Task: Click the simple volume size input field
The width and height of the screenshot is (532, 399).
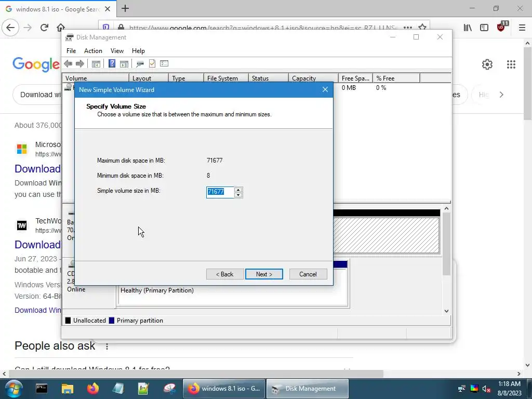Action: pos(220,192)
